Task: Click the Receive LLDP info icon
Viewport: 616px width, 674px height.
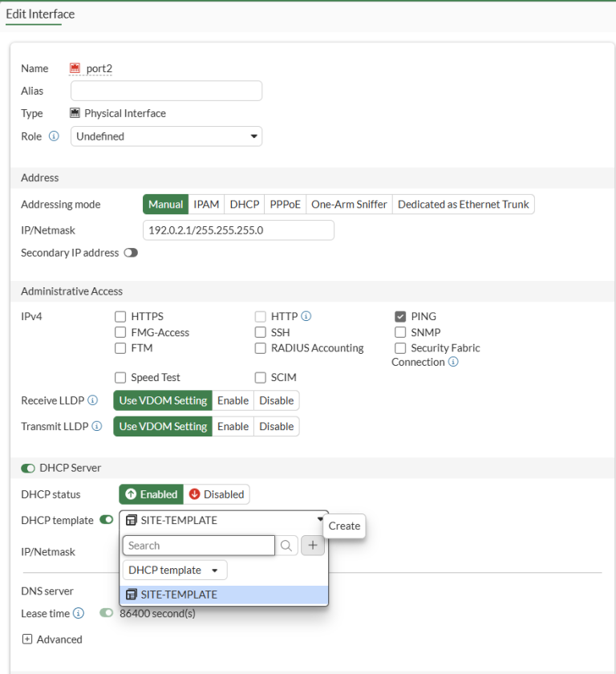Action: pyautogui.click(x=92, y=400)
